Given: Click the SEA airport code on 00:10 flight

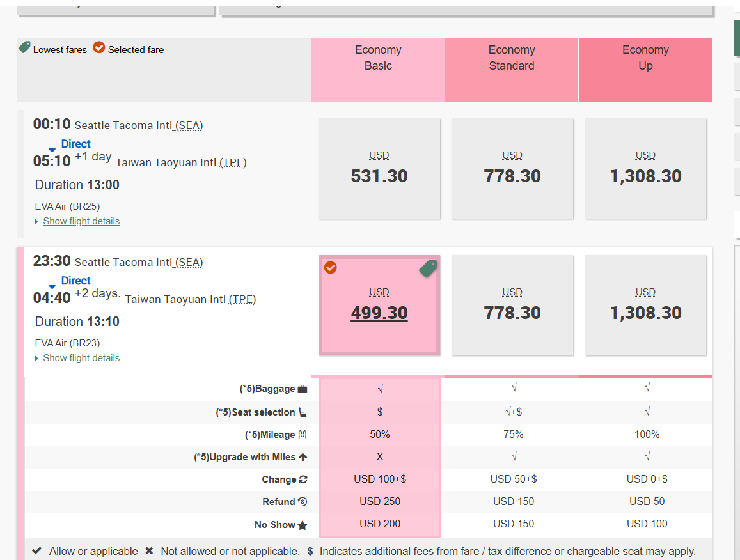Looking at the screenshot, I should 189,126.
